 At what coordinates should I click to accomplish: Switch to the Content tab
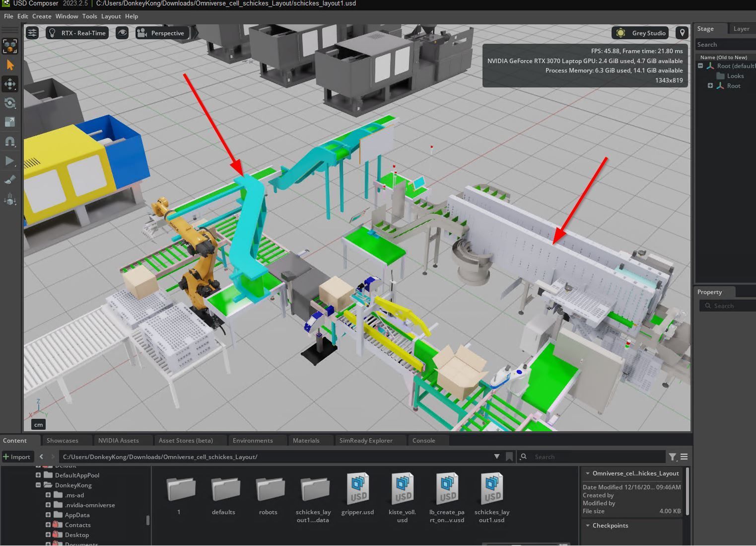point(20,441)
